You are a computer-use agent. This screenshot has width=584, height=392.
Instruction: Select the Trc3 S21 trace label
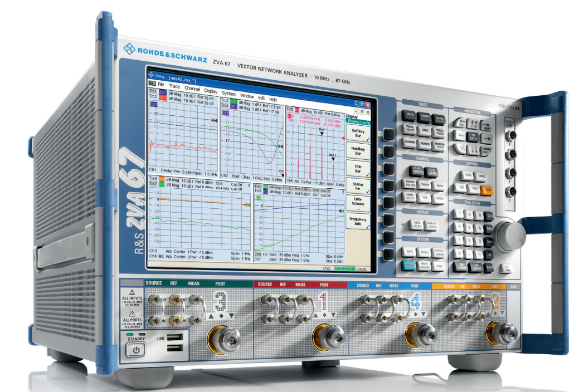tap(229, 101)
